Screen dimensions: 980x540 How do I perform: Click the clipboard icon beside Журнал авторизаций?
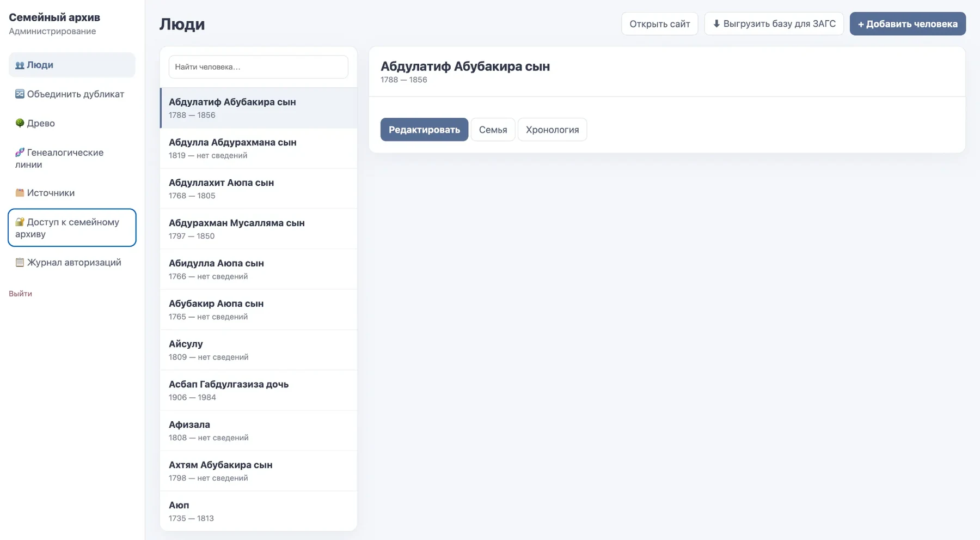[20, 262]
